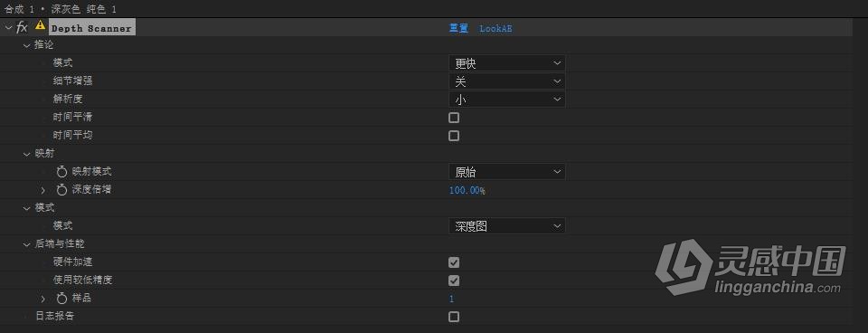The width and height of the screenshot is (868, 333).
Task: Click the LookAE link
Action: tap(495, 28)
